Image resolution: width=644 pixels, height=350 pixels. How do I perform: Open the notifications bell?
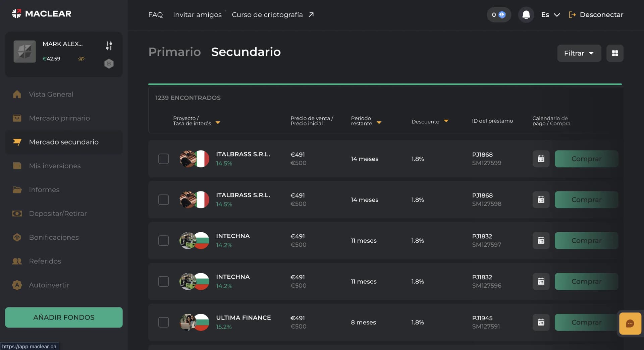coord(526,15)
